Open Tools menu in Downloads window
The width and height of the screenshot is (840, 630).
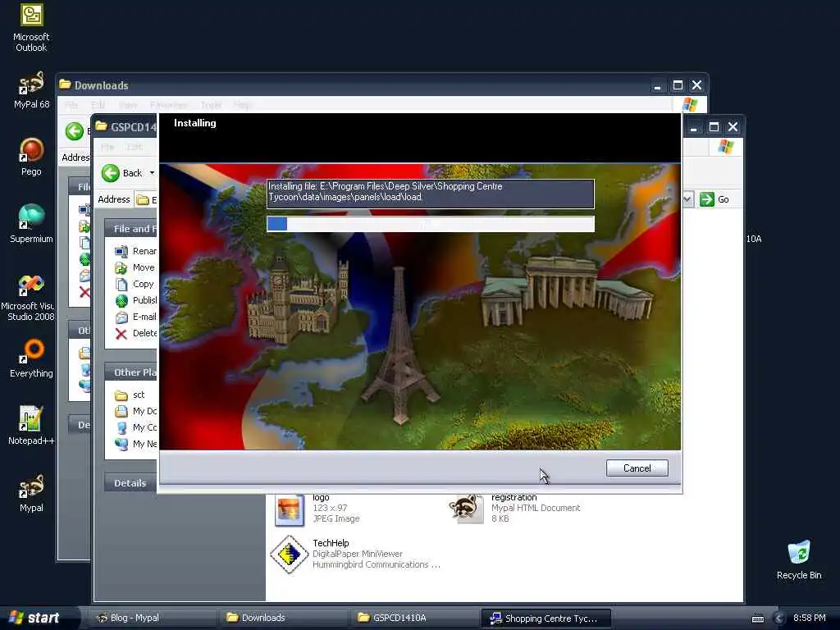[211, 105]
